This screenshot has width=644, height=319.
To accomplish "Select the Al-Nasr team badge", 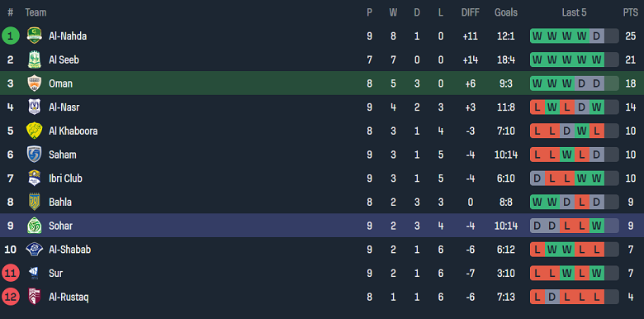I will 34,107.
